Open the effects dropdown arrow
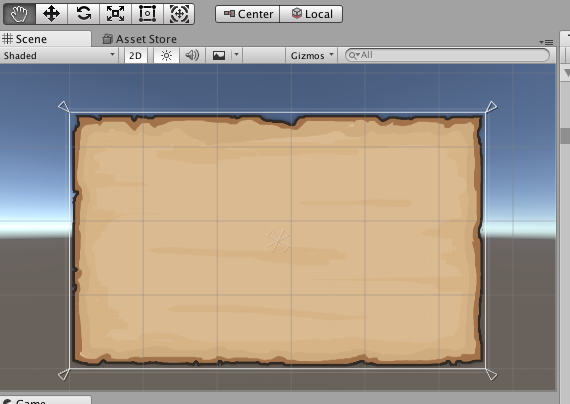 237,56
